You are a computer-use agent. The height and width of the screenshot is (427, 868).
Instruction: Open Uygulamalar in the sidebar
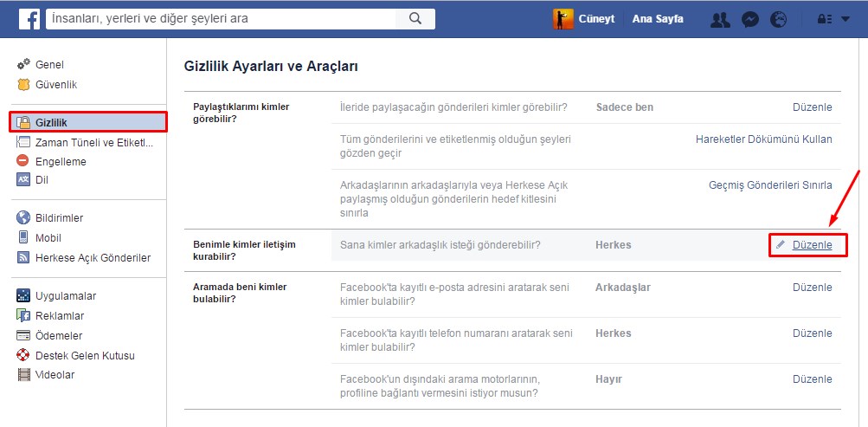click(65, 295)
